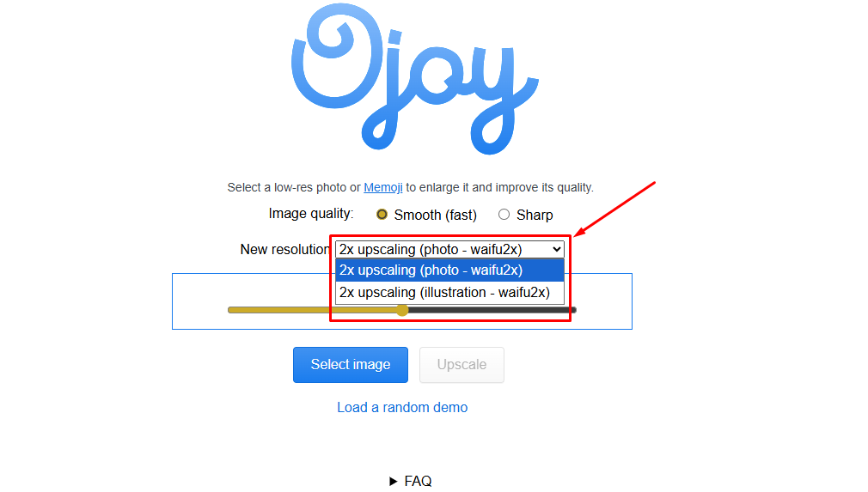Click the yellow slider handle

402,310
